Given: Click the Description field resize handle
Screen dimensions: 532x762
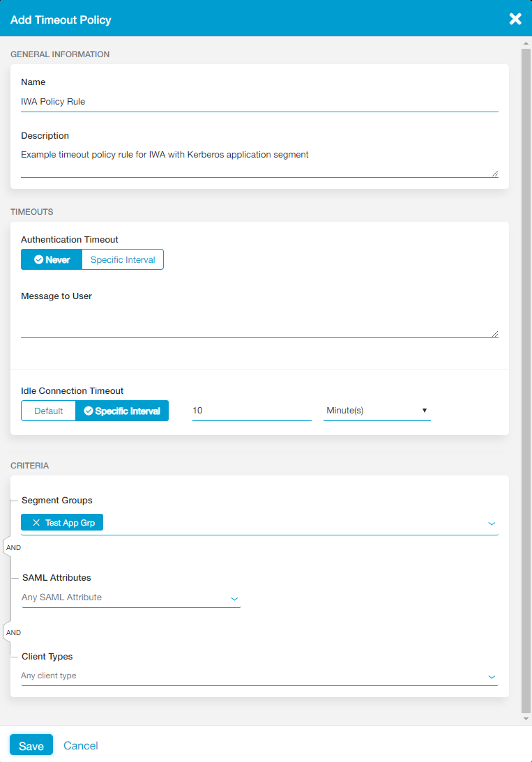Looking at the screenshot, I should point(495,174).
